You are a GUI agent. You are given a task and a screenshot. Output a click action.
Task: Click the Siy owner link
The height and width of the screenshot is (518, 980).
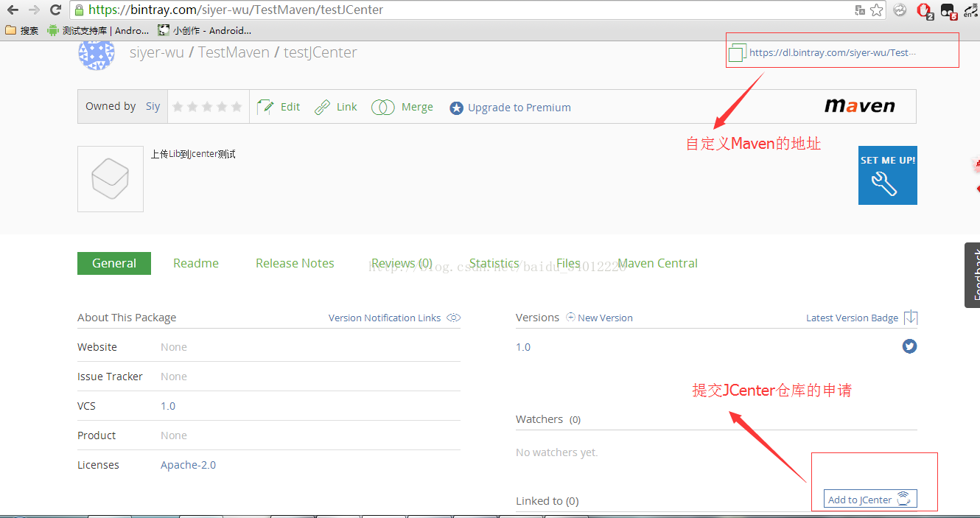(x=153, y=106)
